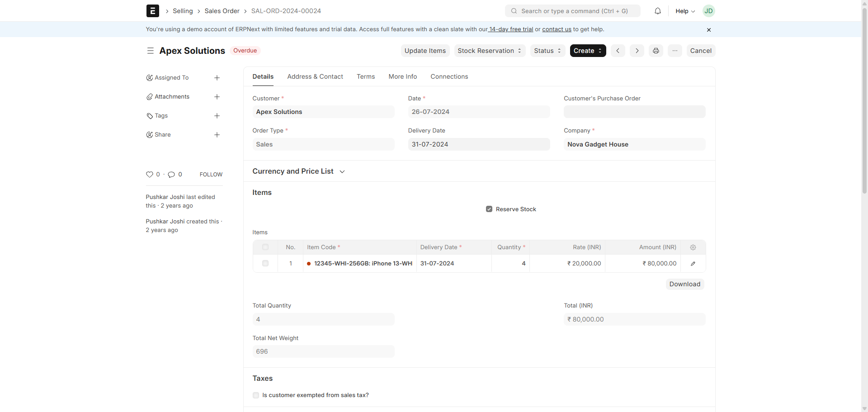The width and height of the screenshot is (868, 412).
Task: Open the Stock Reservation dropdown
Action: (490, 51)
